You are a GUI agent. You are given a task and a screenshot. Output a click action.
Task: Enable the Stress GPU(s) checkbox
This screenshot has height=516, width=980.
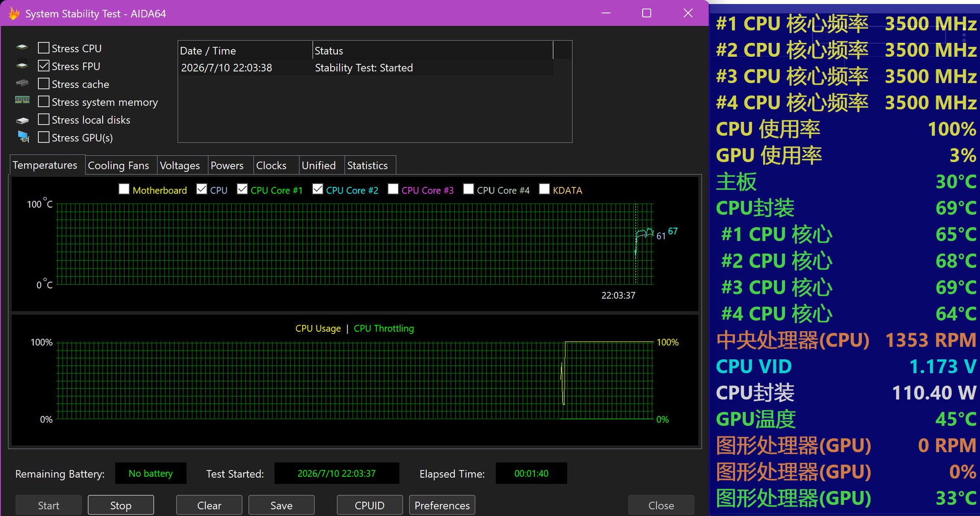coord(44,137)
